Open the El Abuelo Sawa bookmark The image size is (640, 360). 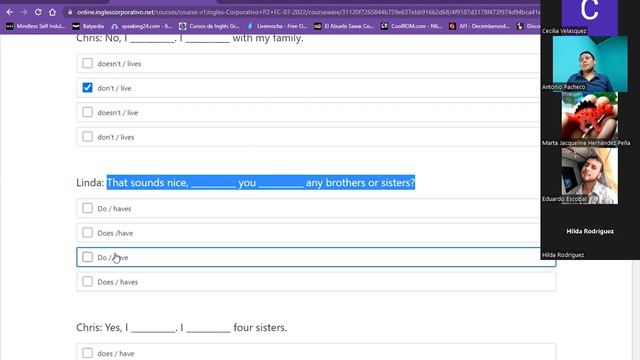344,26
